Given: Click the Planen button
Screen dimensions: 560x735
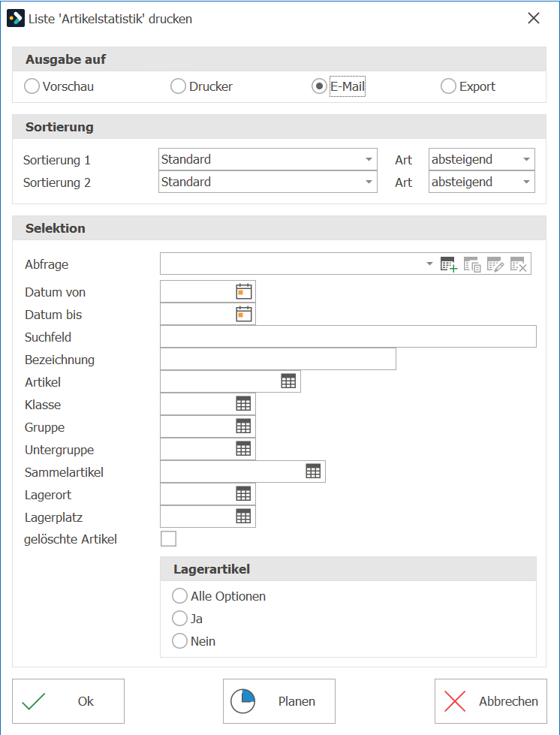Looking at the screenshot, I should tap(279, 701).
